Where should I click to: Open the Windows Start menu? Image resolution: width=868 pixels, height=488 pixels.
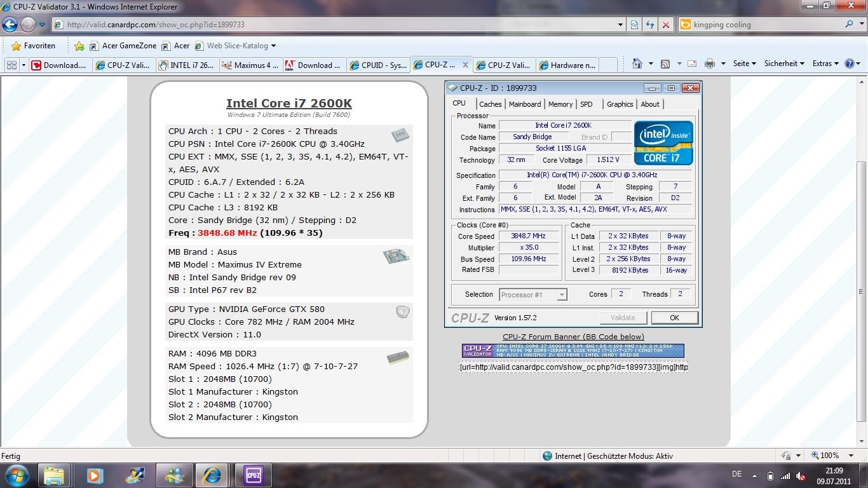[x=17, y=475]
